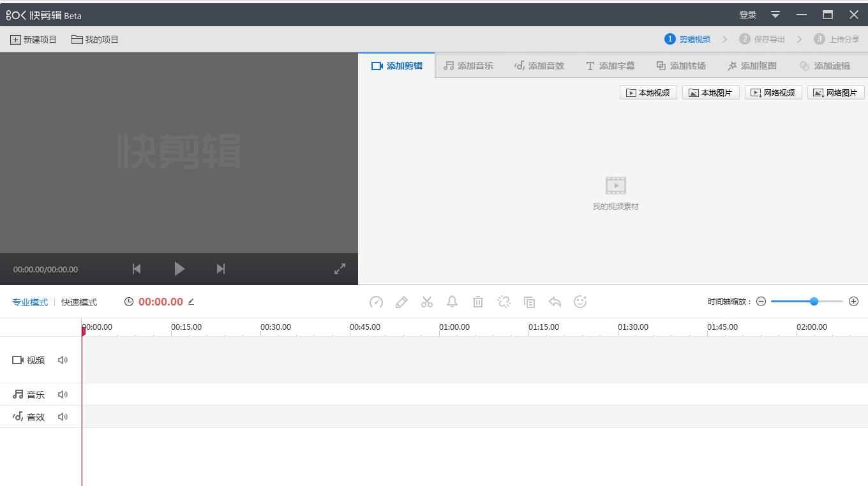This screenshot has width=868, height=486.
Task: Enter fullscreen preview mode
Action: tap(340, 269)
